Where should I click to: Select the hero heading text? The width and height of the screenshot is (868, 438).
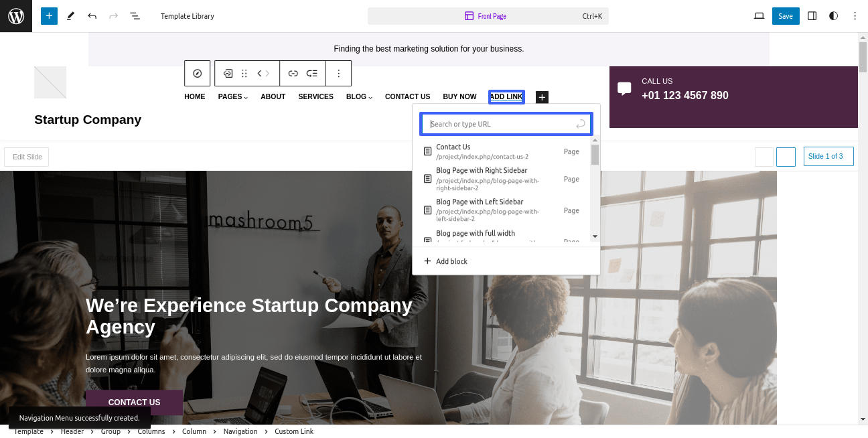(x=249, y=316)
